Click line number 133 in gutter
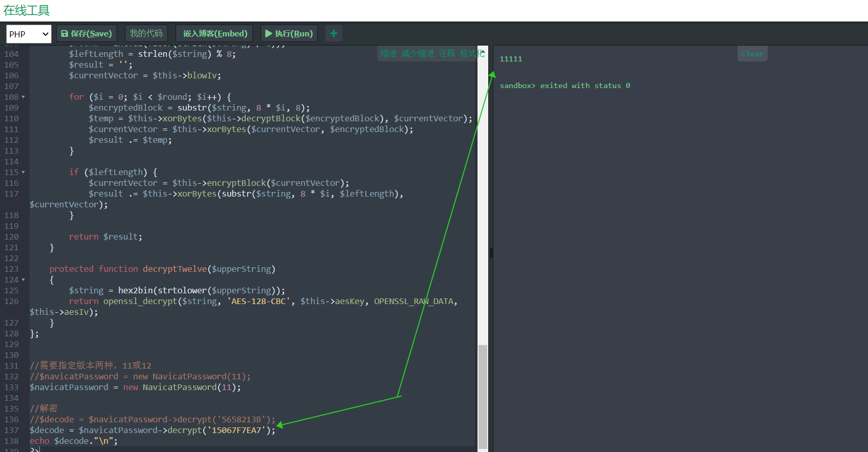 point(11,388)
